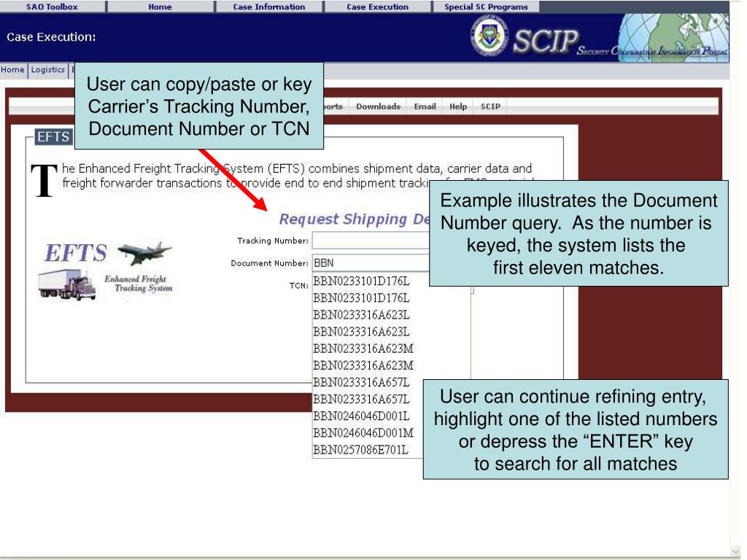Select the Case Execution tab
The image size is (747, 560).
coord(377,7)
